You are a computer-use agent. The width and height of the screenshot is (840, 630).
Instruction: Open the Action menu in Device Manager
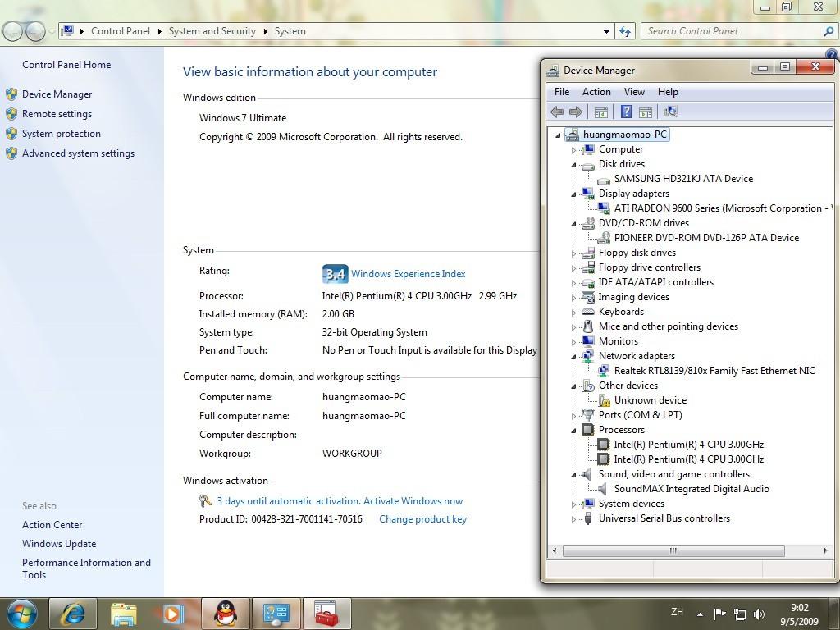pos(596,92)
